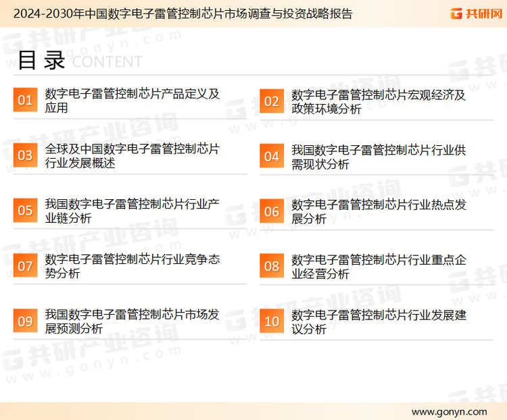Click the 共研网 logo in header
The image size is (507, 420).
475,14
